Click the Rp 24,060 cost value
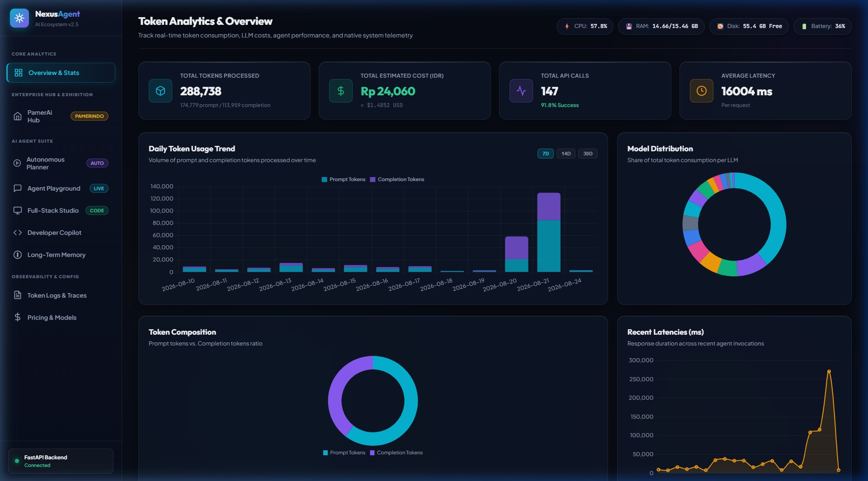The width and height of the screenshot is (868, 481). [388, 91]
